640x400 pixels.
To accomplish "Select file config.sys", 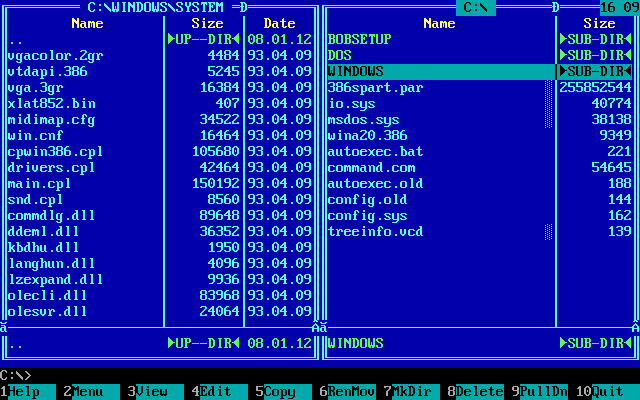I will pyautogui.click(x=480, y=216).
